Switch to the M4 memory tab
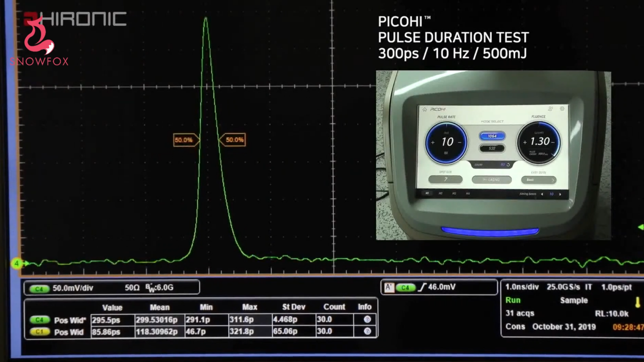This screenshot has width=644, height=362. coord(468,194)
